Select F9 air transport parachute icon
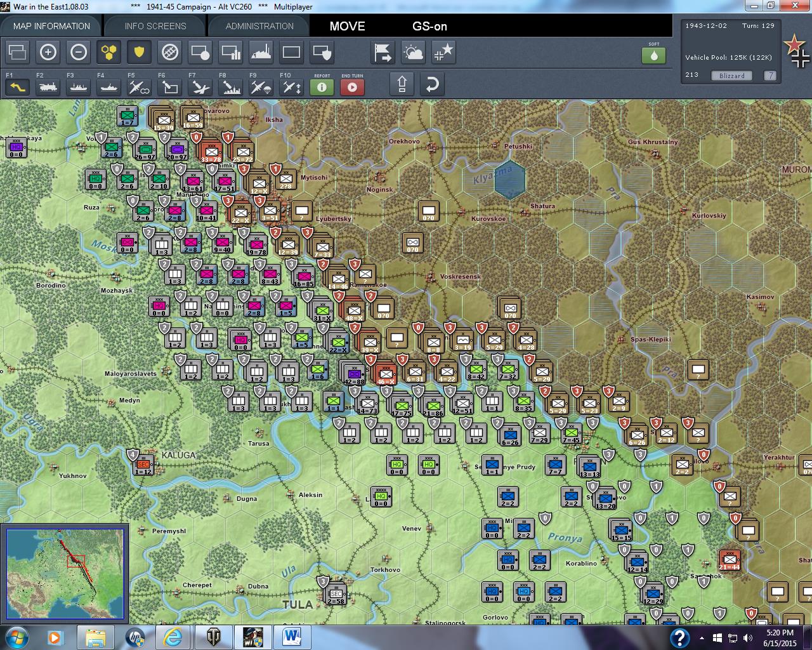 [261, 86]
